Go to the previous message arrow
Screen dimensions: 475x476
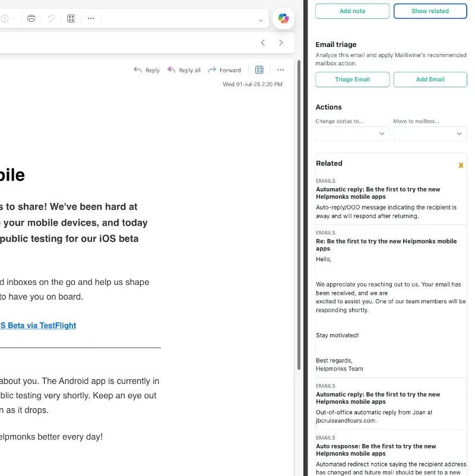point(263,43)
